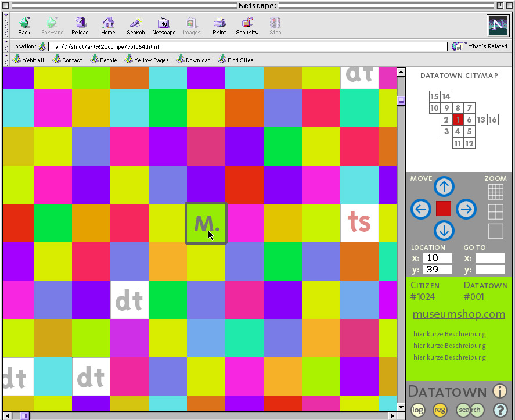The image size is (515, 420).
Task: Follow the museumshop.com link
Action: [459, 314]
